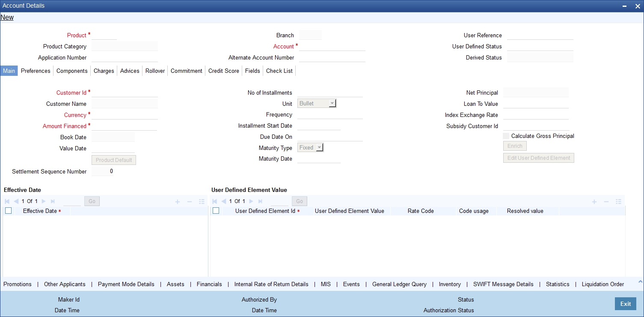Toggle Calculate Gross Principal checkbox
Image resolution: width=644 pixels, height=317 pixels.
point(506,136)
